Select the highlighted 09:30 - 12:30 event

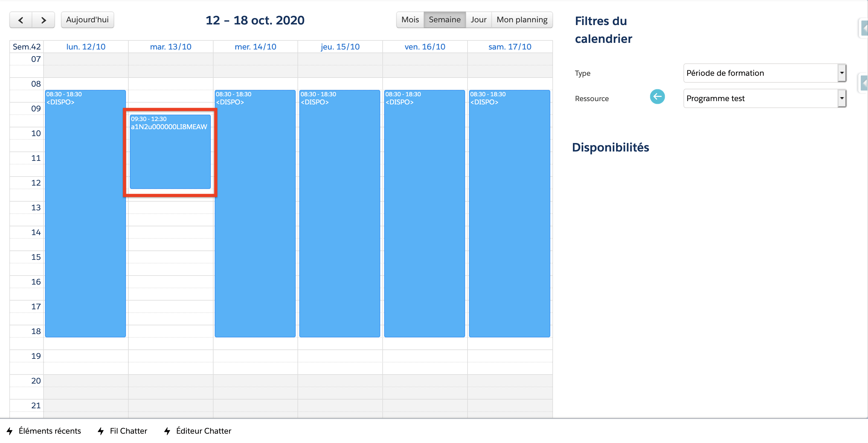click(x=170, y=151)
